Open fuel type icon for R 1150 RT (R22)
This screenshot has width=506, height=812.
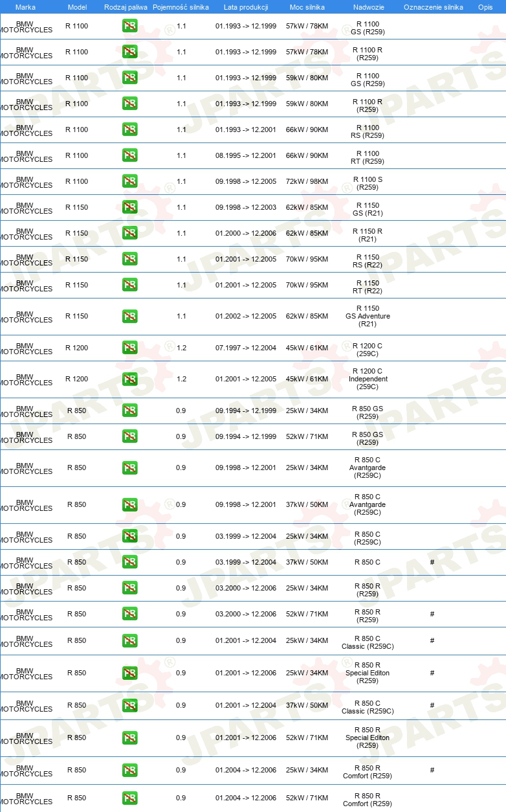(130, 285)
